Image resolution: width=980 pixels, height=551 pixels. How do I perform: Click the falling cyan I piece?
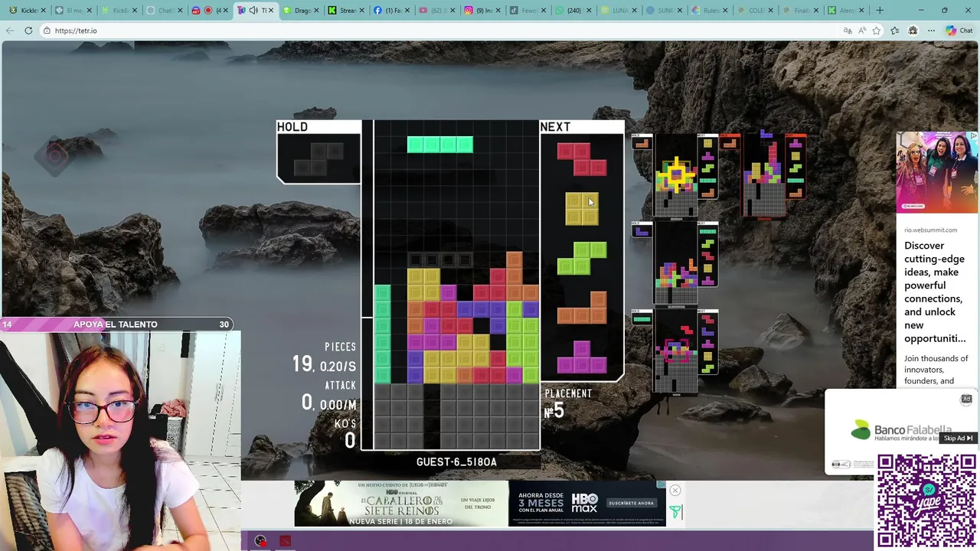pyautogui.click(x=440, y=145)
